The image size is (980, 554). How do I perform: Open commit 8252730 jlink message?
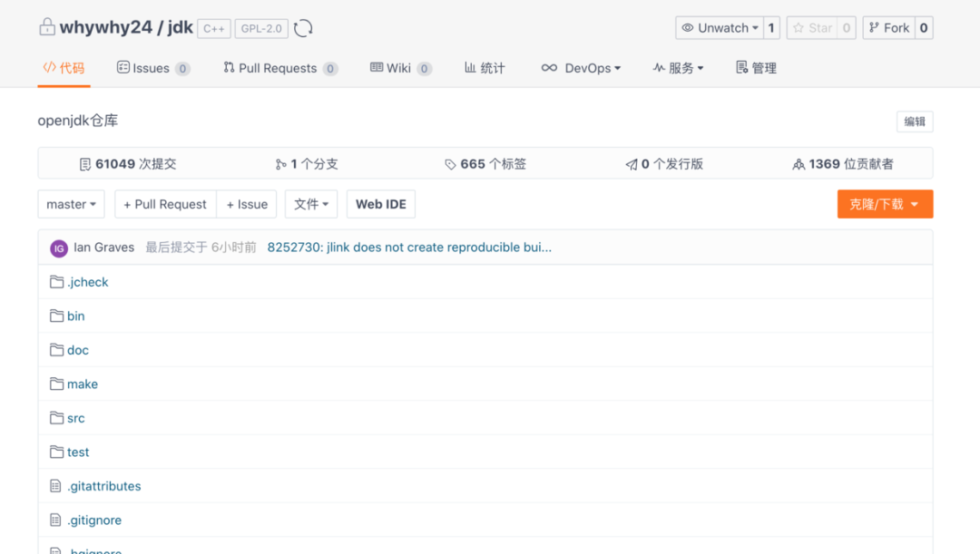(409, 248)
